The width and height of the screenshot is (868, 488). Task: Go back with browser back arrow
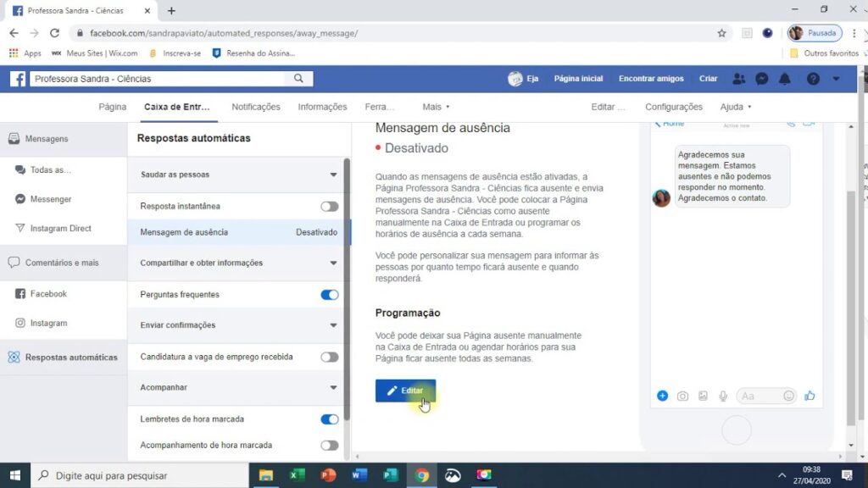pyautogui.click(x=14, y=33)
